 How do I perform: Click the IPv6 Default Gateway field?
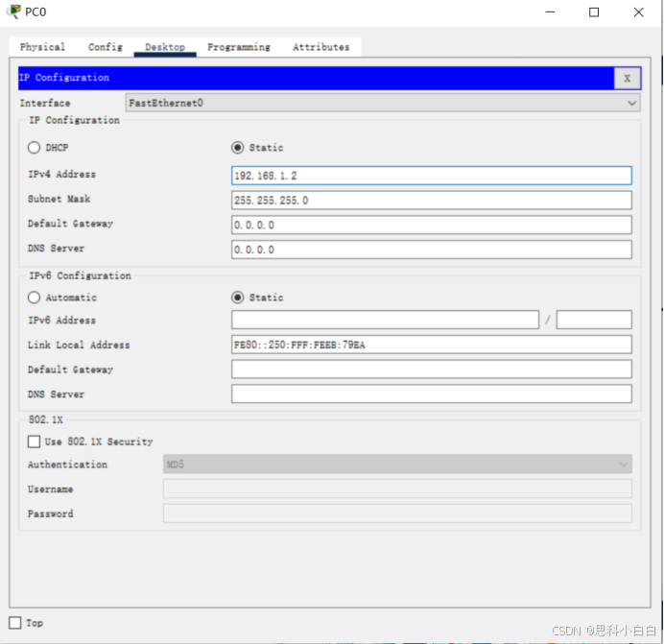coord(432,370)
